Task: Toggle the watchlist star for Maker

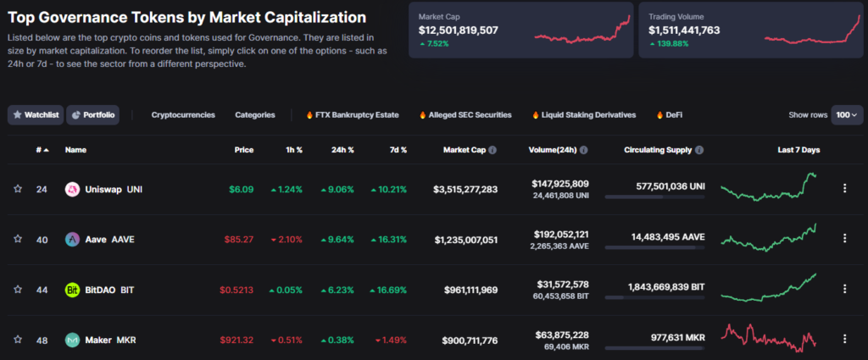Action: [x=18, y=341]
